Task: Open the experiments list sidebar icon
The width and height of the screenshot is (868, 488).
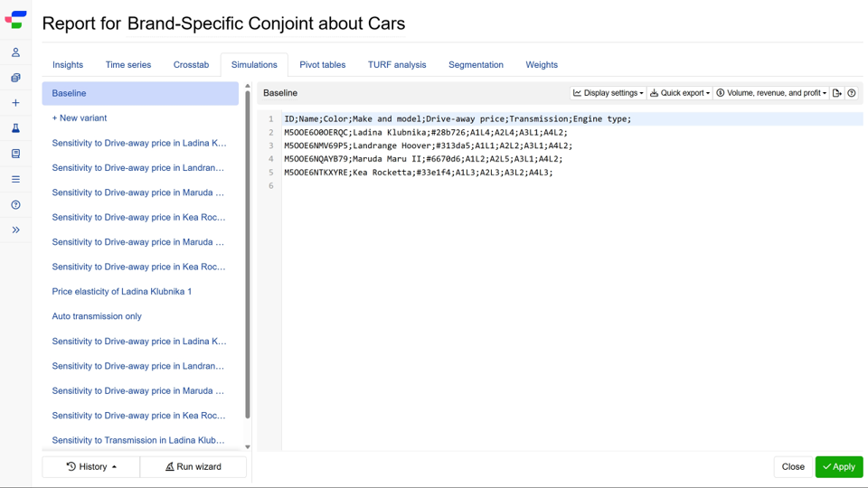Action: pyautogui.click(x=15, y=78)
